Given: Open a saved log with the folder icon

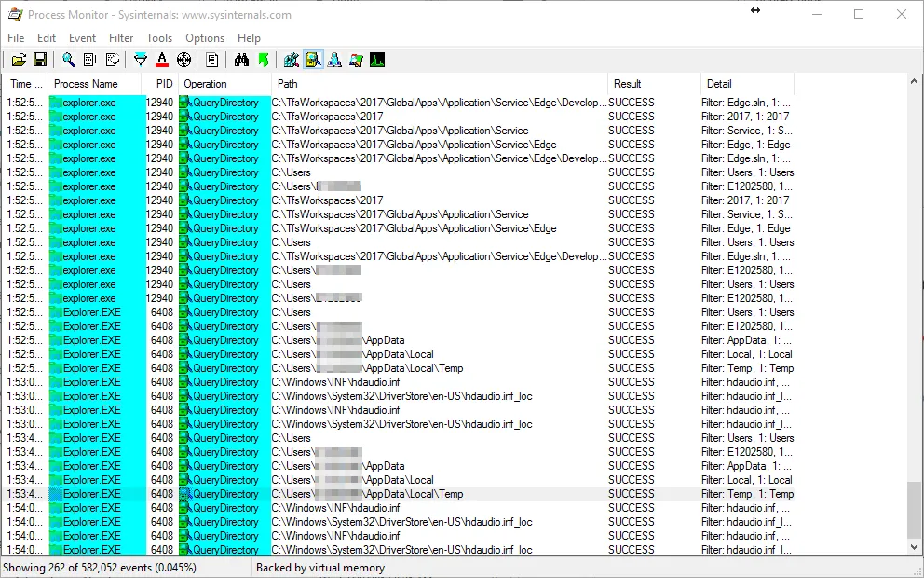Looking at the screenshot, I should pos(19,60).
